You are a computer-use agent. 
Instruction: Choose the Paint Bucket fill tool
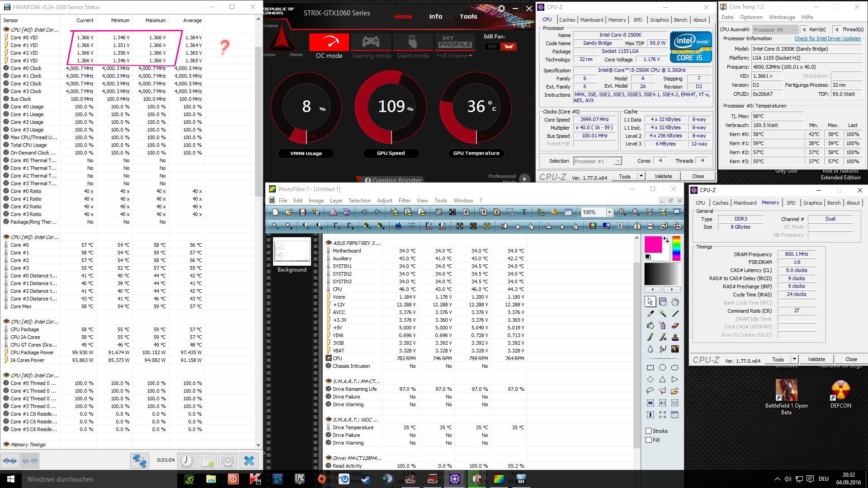pyautogui.click(x=650, y=325)
